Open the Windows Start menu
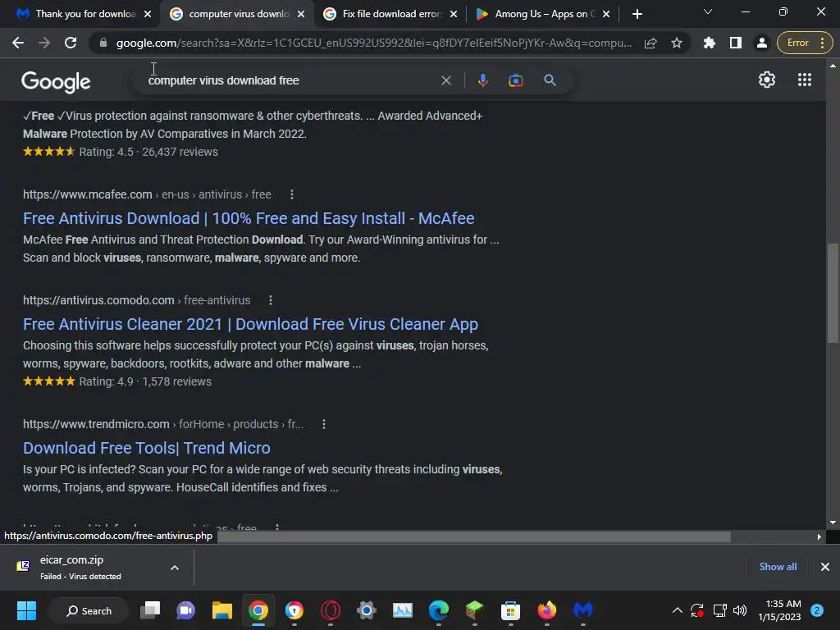The width and height of the screenshot is (840, 630). (26, 610)
